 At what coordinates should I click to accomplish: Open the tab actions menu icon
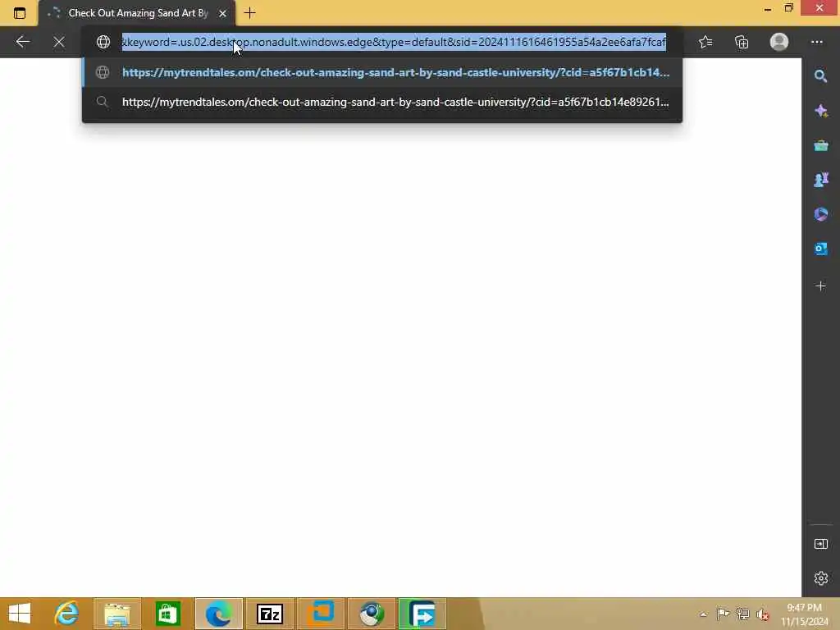[20, 13]
